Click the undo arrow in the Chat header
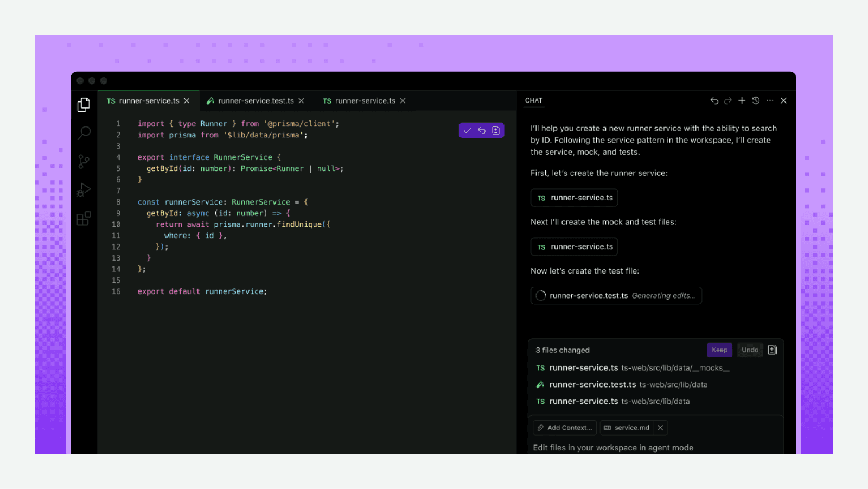This screenshot has height=489, width=868. click(714, 100)
